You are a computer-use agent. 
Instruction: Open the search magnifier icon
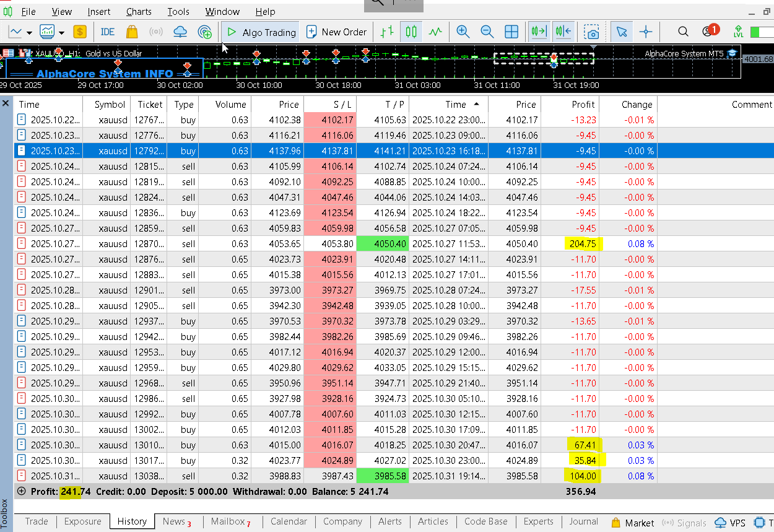tap(683, 32)
